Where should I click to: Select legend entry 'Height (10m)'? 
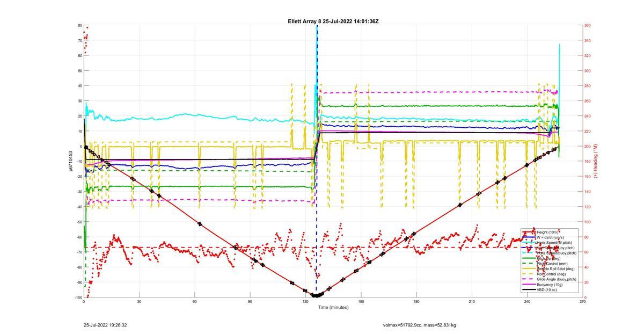(547, 232)
